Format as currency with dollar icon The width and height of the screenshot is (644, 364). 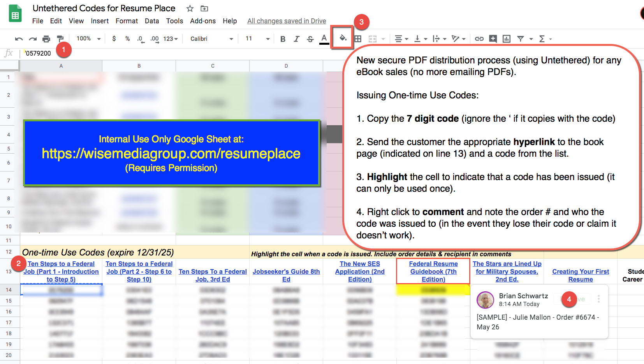coord(114,38)
